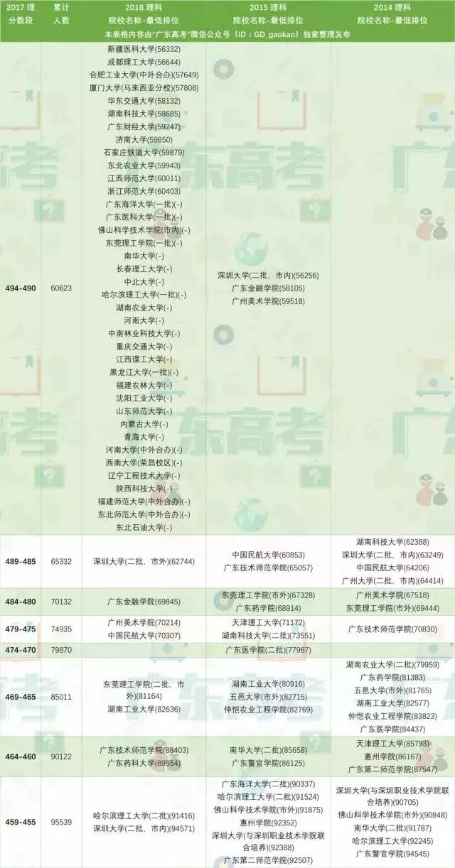
Task: Click 天津理工大学(71172)
Action: 268,622
